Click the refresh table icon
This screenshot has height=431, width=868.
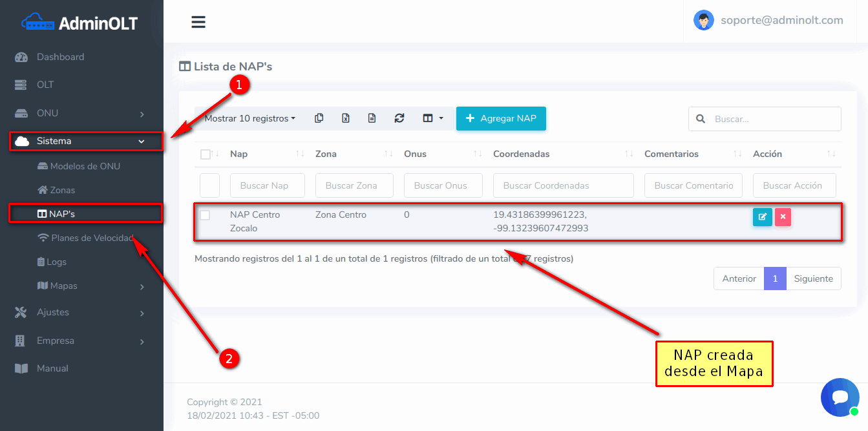[399, 118]
